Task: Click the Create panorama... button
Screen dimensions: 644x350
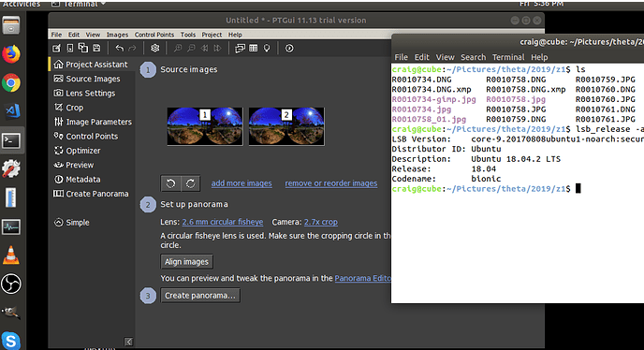Action: pyautogui.click(x=200, y=296)
